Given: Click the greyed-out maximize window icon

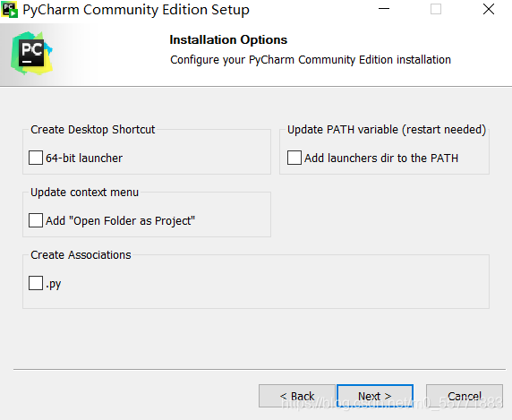Looking at the screenshot, I should [x=436, y=9].
